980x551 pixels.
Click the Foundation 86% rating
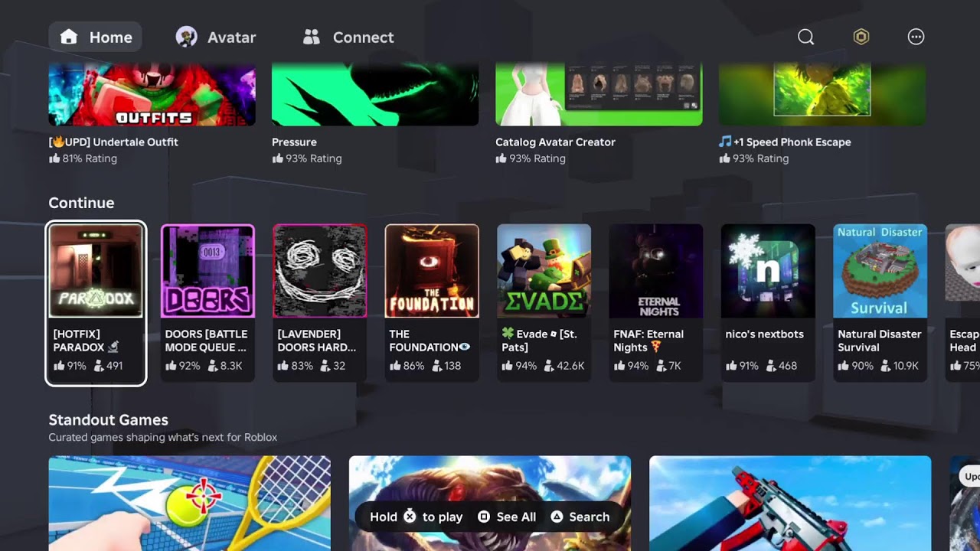click(407, 366)
